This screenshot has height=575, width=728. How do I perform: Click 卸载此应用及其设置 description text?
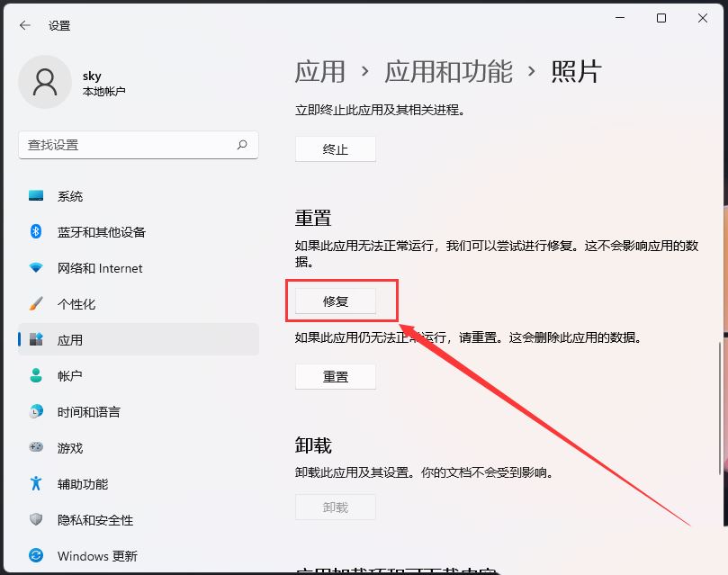[x=425, y=472]
